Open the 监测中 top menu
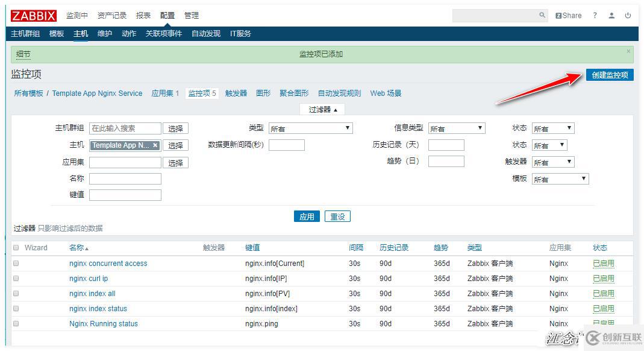Viewport: 644px width, 351px height. coord(77,16)
